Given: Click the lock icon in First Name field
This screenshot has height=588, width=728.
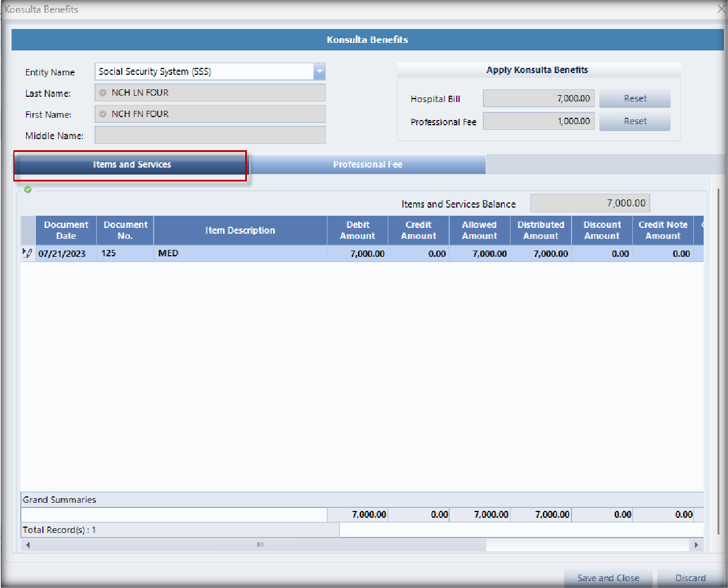Looking at the screenshot, I should point(103,114).
